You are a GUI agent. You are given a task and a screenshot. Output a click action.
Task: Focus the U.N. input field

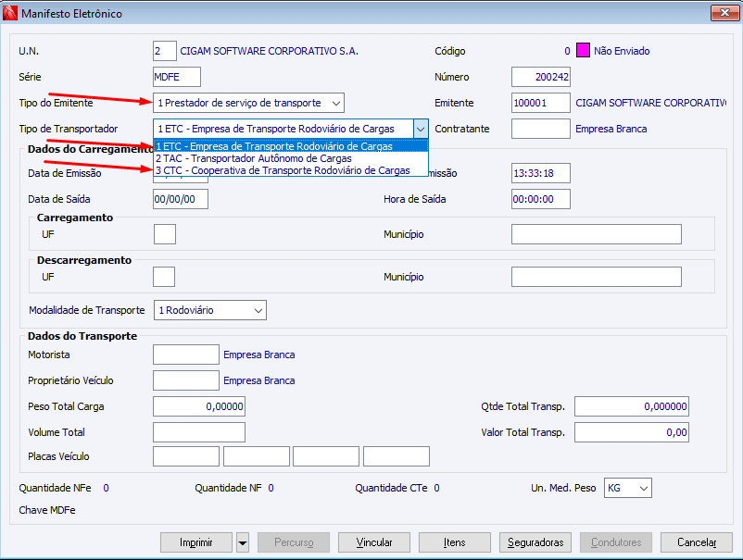164,51
